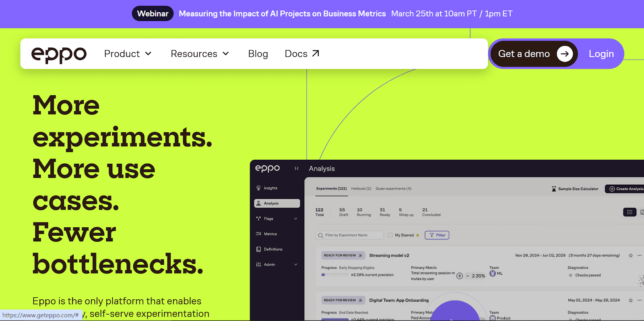Viewport: 644px width, 321px height.
Task: Click the Eppo logo in the navigation bar
Action: pos(59,54)
